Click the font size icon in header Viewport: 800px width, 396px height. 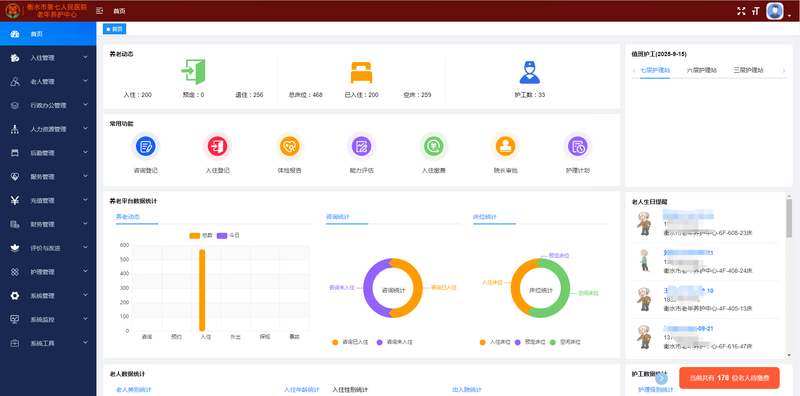point(756,11)
